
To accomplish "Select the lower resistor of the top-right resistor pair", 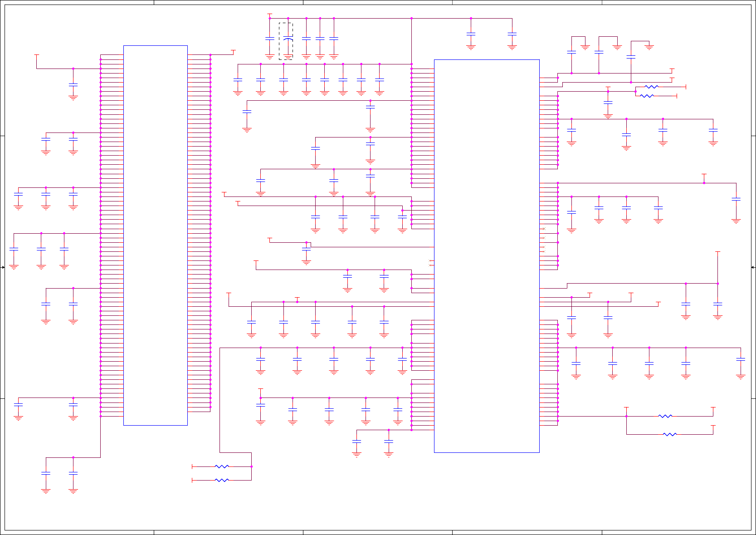I will 647,96.
